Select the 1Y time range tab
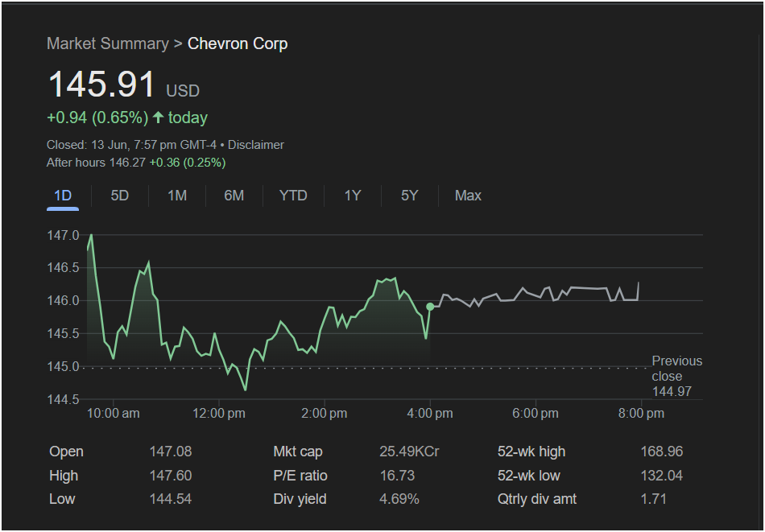Image resolution: width=765 pixels, height=532 pixels. 353,196
